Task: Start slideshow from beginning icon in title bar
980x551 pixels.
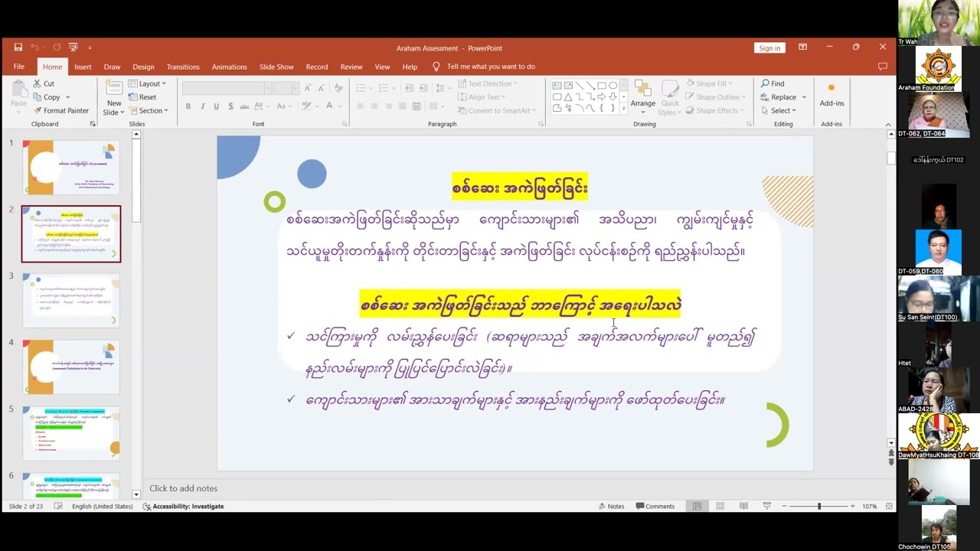Action: click(73, 47)
